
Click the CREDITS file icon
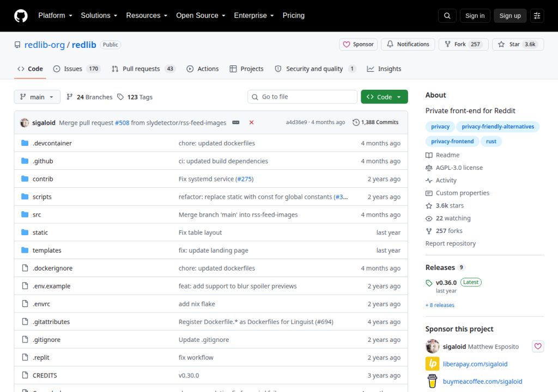[x=25, y=375]
